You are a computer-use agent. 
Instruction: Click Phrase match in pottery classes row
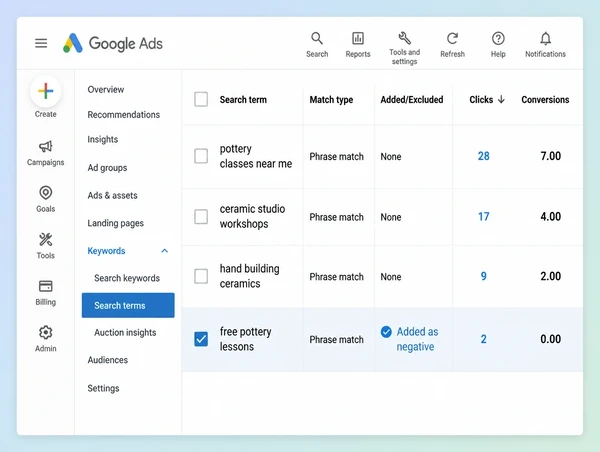(336, 157)
